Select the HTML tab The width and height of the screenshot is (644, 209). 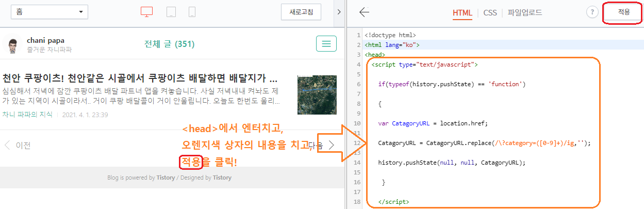(x=463, y=13)
